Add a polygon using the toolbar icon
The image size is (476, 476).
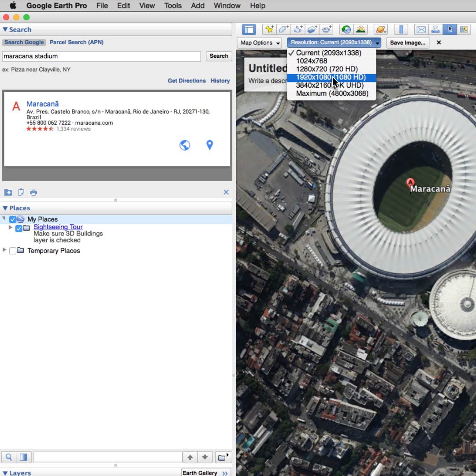pyautogui.click(x=283, y=30)
